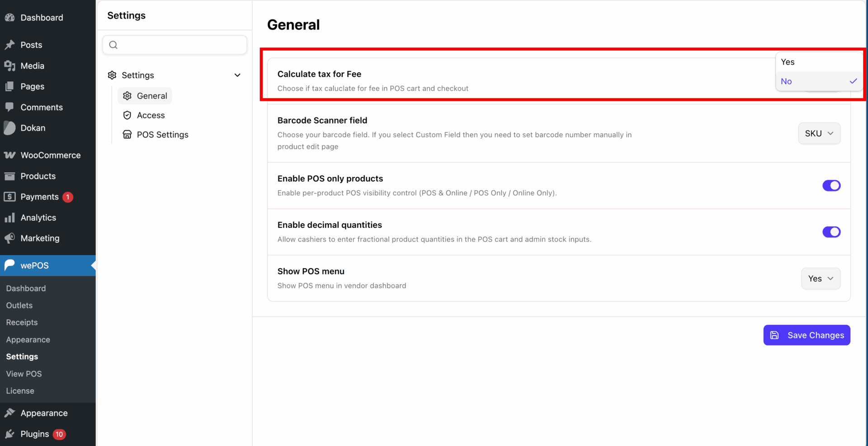Collapse the Settings section chevron

[x=237, y=75]
